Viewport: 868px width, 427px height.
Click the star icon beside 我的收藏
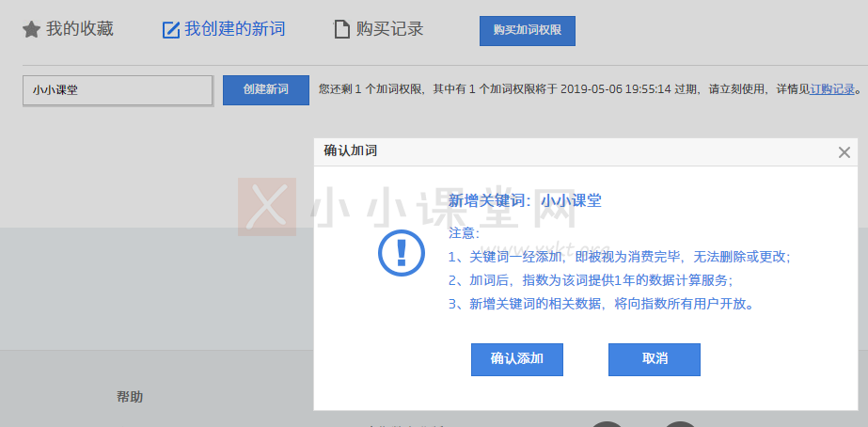click(31, 29)
